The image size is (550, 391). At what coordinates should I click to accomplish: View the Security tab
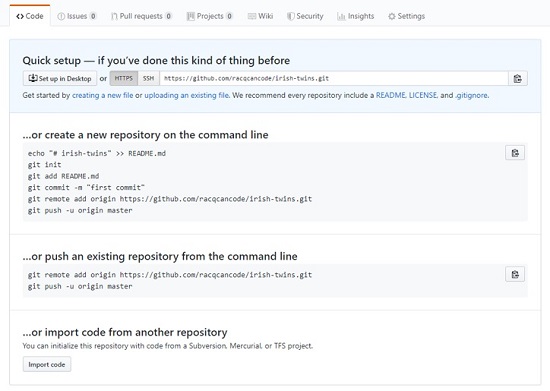[x=305, y=16]
